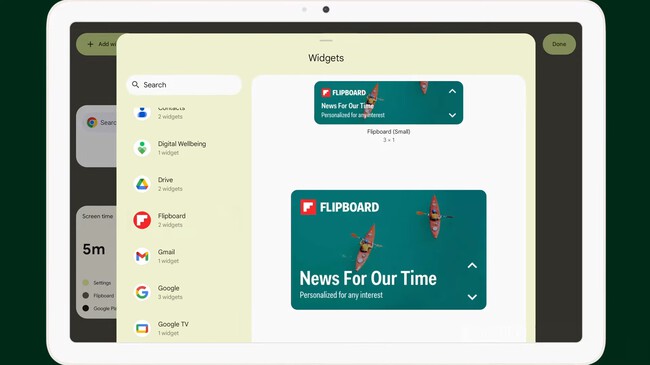Click the Flipboard logo on small widget preview
Image resolution: width=650 pixels, height=365 pixels.
(x=326, y=92)
